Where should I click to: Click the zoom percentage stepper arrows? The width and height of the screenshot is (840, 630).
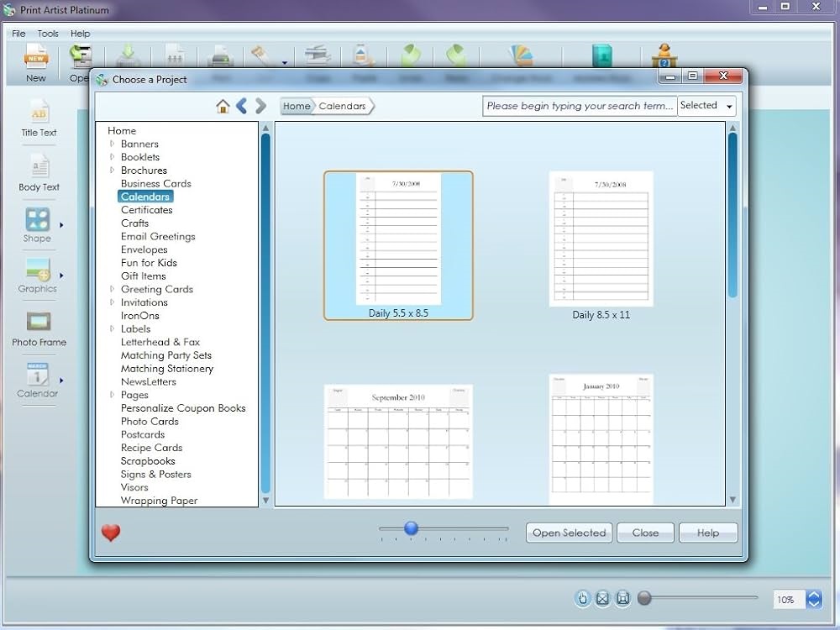click(x=814, y=599)
